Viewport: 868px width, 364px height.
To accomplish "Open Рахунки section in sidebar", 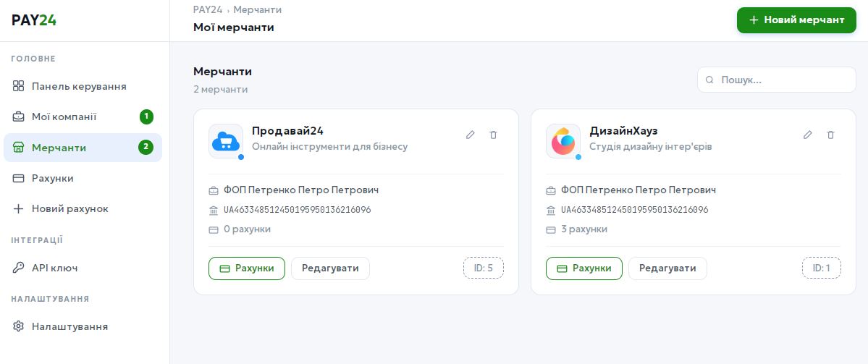I will click(52, 178).
